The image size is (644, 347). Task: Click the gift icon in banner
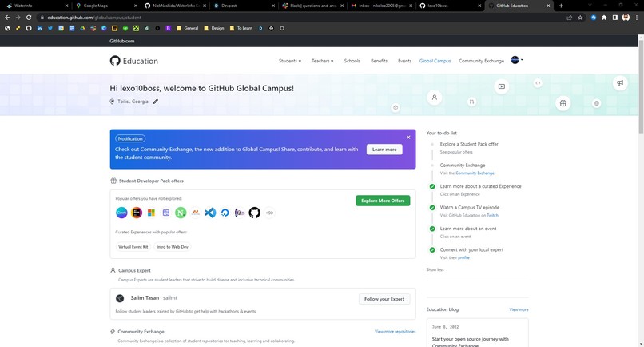point(563,103)
